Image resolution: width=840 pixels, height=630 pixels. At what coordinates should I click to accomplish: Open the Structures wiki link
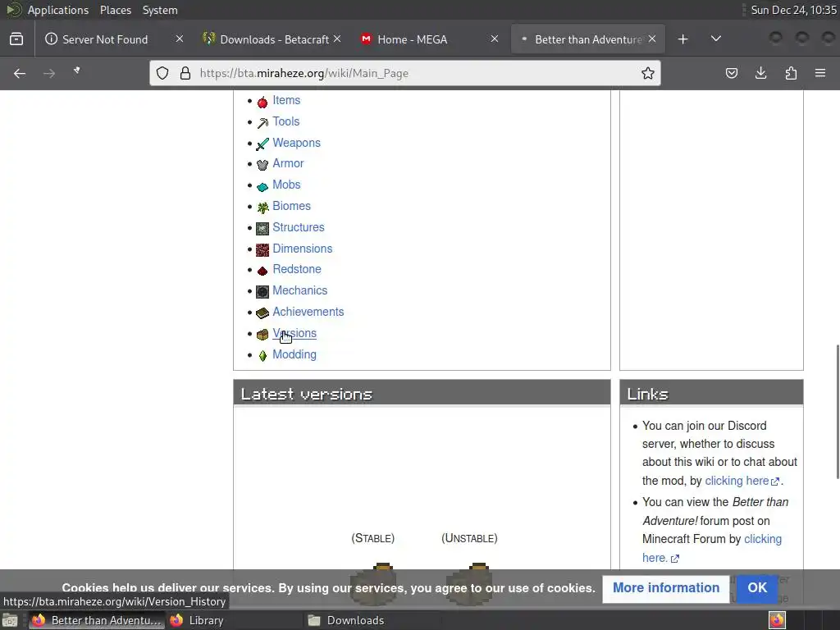299,227
